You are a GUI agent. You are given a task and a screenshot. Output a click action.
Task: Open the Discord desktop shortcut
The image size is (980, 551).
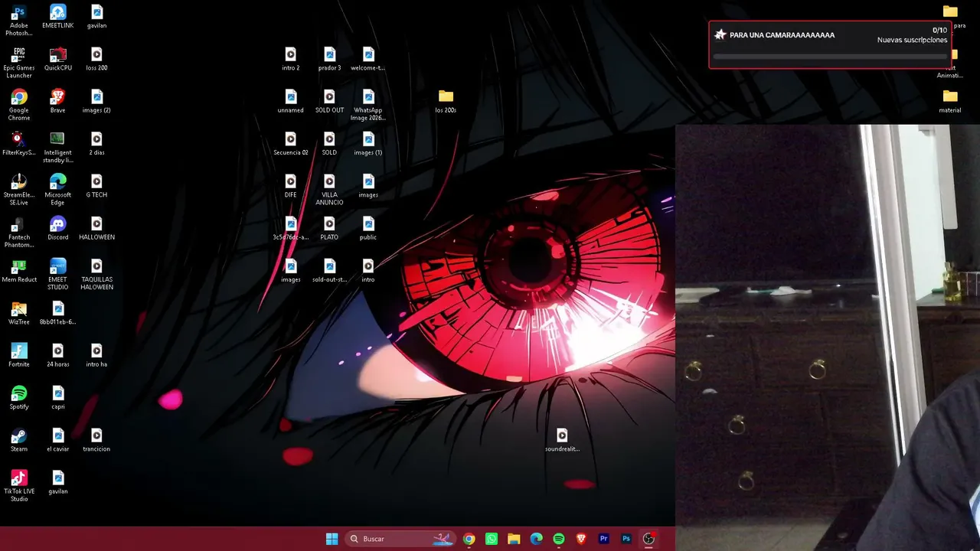[x=58, y=228]
